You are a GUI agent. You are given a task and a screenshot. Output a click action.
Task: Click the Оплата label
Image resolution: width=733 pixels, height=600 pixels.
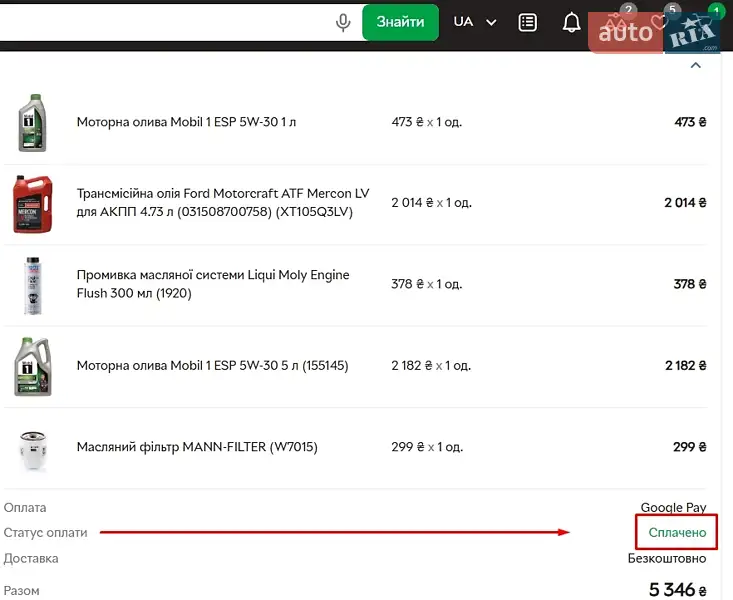point(25,507)
